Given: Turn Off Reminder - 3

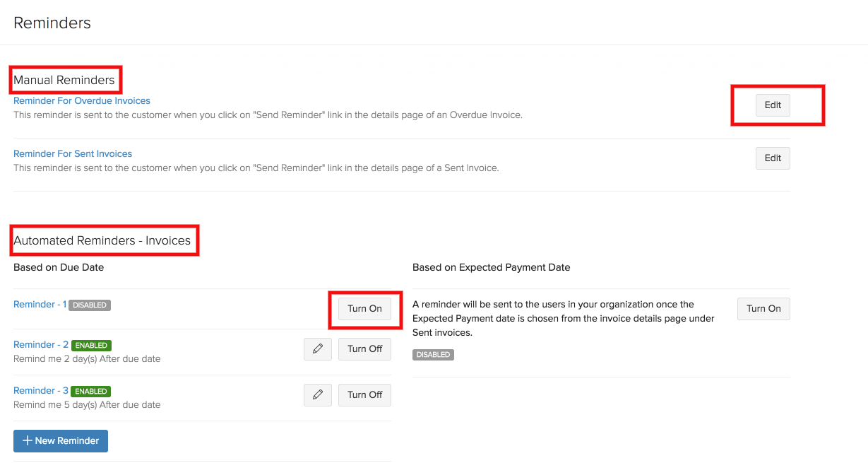Looking at the screenshot, I should click(364, 394).
